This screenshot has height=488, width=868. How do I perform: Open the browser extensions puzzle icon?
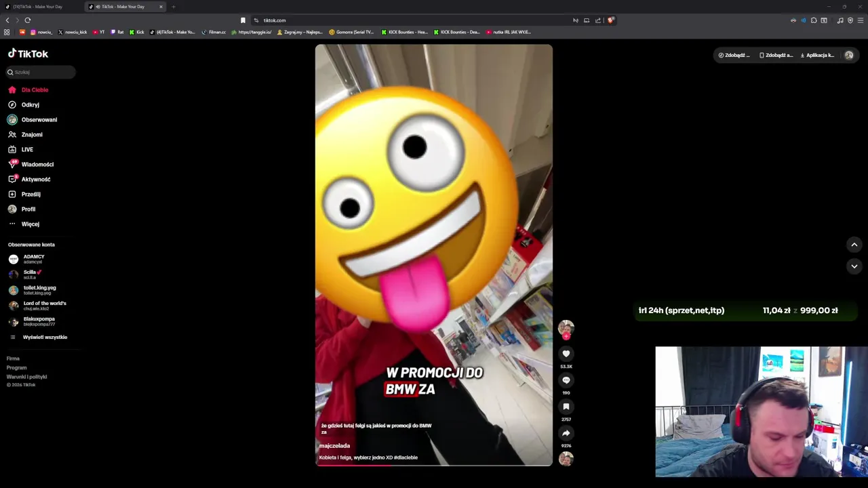pos(814,20)
